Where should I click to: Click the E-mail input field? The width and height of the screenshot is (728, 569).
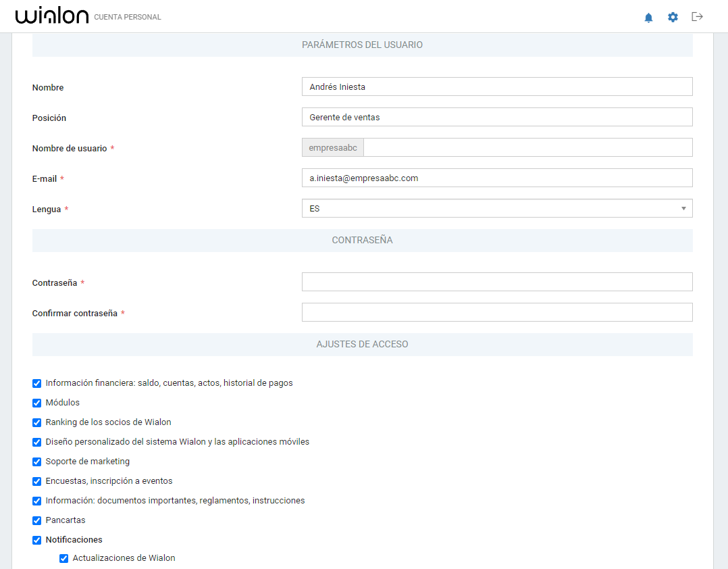[x=496, y=178]
